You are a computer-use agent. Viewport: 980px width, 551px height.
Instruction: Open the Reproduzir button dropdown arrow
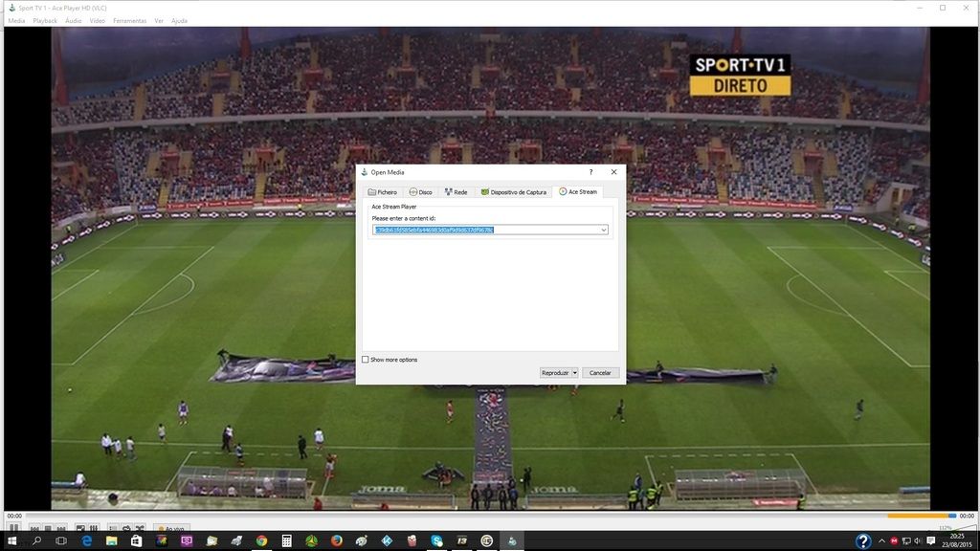point(574,373)
